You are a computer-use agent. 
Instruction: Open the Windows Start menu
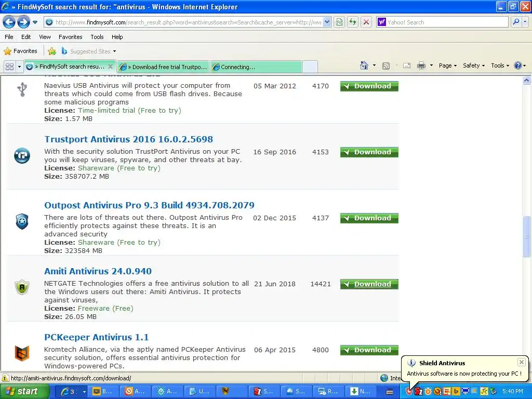click(x=25, y=392)
